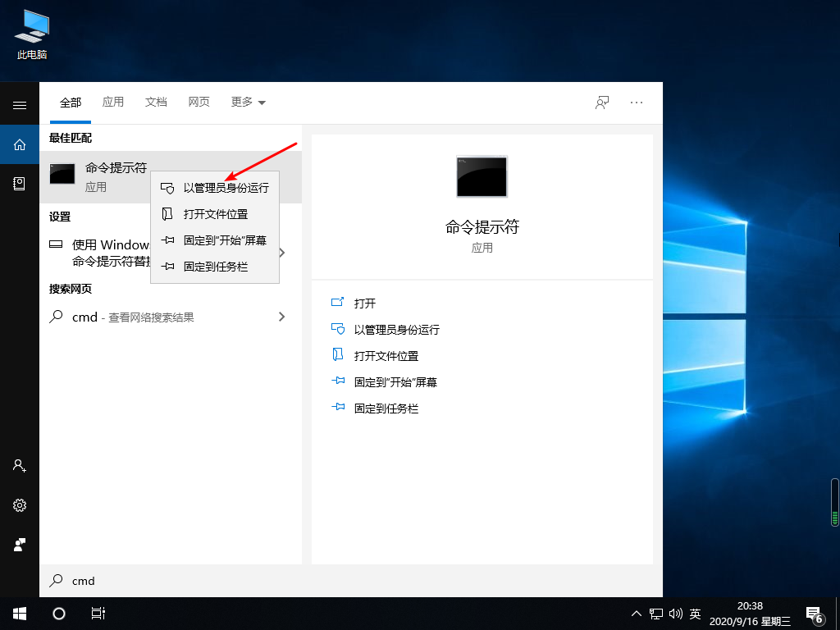Click the user account icon in the sidebar
This screenshot has height=630, width=840.
(x=20, y=466)
